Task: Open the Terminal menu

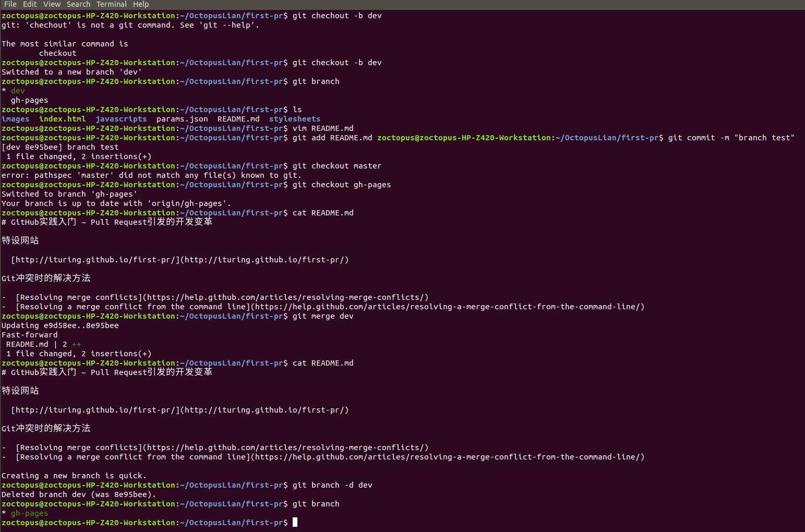Action: point(112,4)
